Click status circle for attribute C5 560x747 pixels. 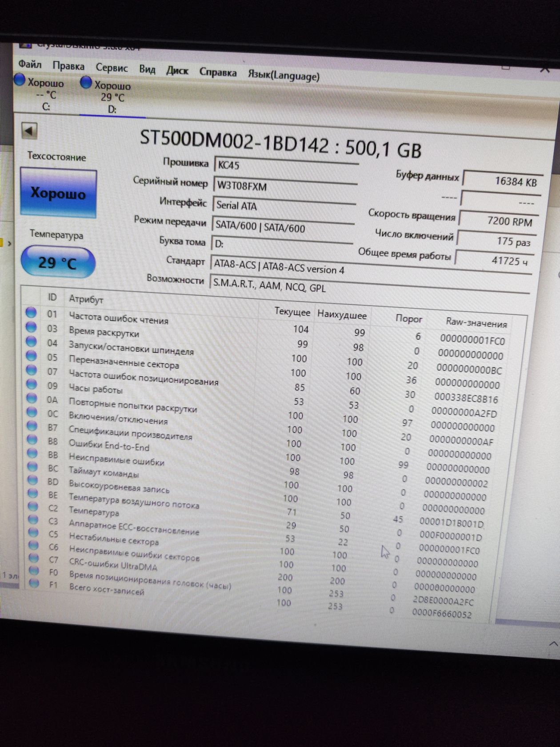(33, 532)
